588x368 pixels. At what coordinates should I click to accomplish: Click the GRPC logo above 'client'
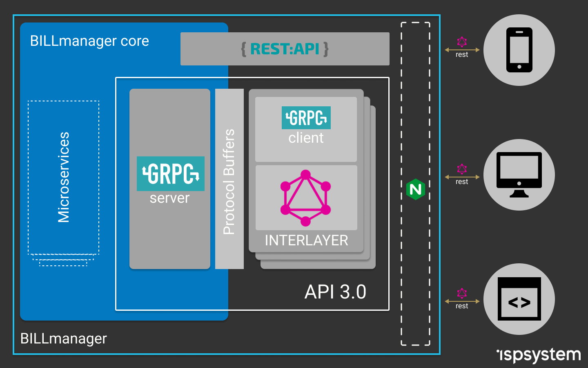click(306, 118)
